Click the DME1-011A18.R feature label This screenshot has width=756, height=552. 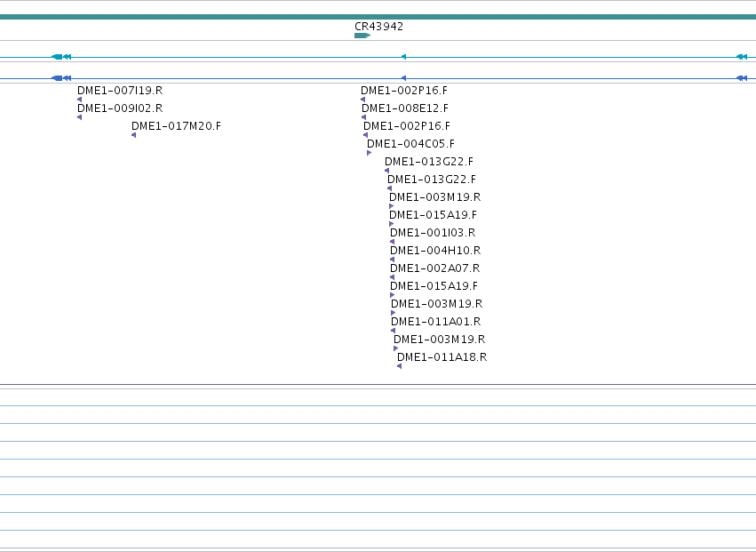[x=442, y=357]
